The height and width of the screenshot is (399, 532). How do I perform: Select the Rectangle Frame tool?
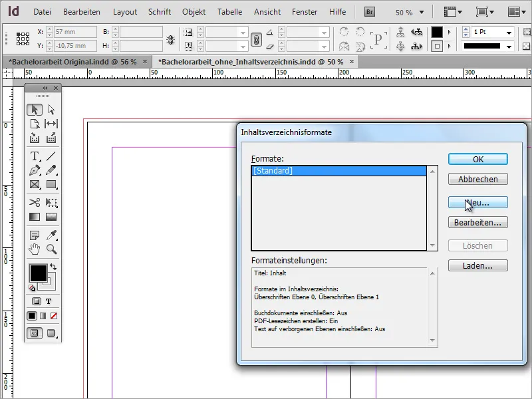(x=35, y=184)
